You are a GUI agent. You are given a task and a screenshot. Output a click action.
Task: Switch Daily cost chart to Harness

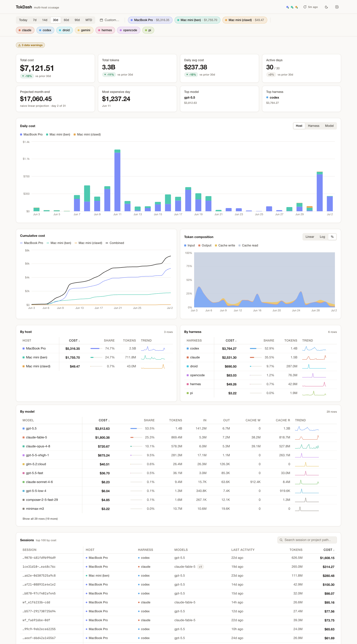pos(313,126)
